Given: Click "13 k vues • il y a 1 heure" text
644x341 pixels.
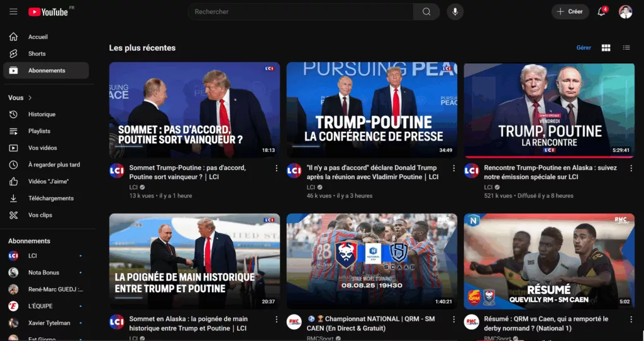Looking at the screenshot, I should (x=160, y=196).
